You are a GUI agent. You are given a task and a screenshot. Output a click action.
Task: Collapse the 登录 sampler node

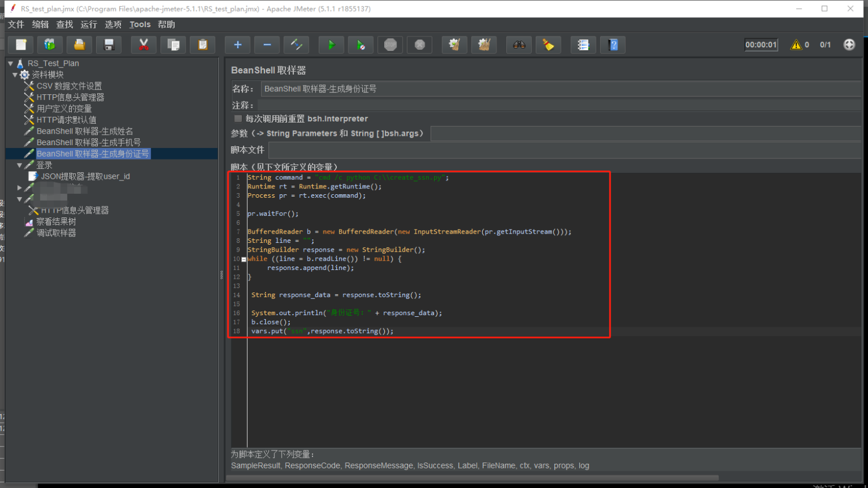[x=20, y=165]
